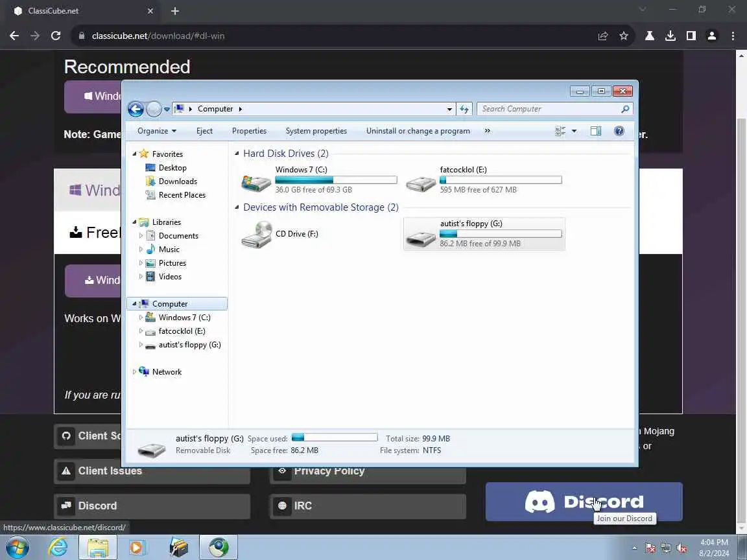Screen dimensions: 747x560
Task: Click Chrome's back arrow
Action: click(14, 36)
